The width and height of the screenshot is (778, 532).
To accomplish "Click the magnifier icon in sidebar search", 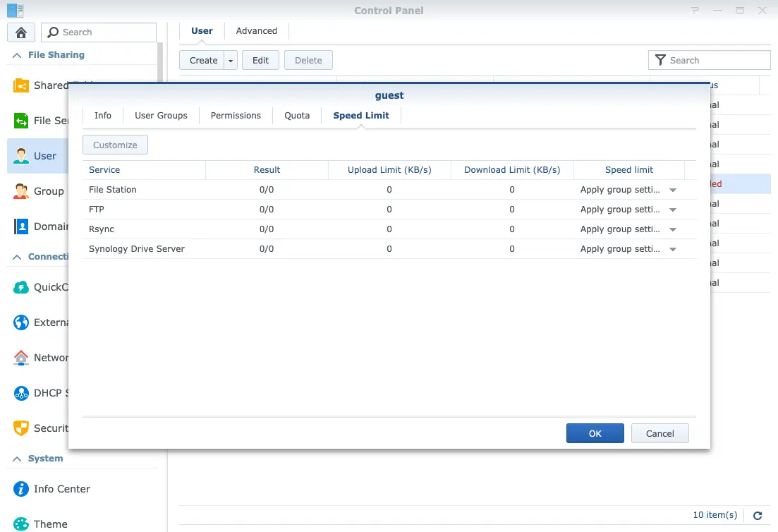I will [x=53, y=32].
